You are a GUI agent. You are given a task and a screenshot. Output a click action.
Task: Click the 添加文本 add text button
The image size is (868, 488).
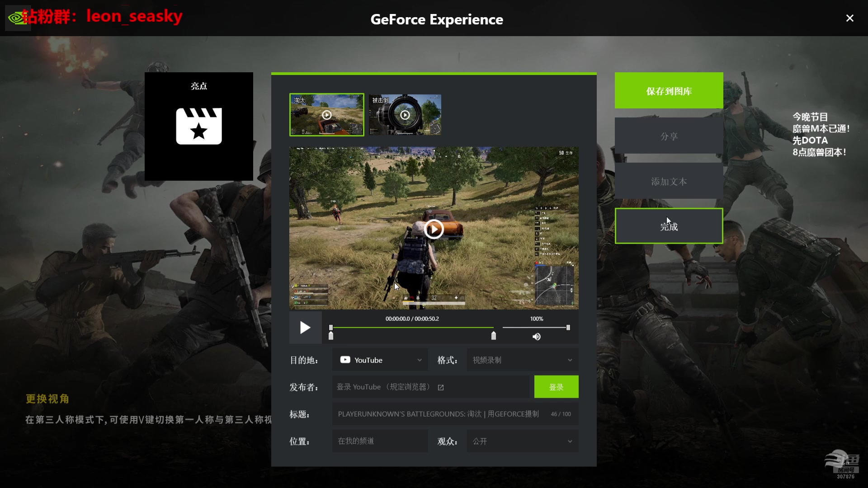[x=669, y=181]
